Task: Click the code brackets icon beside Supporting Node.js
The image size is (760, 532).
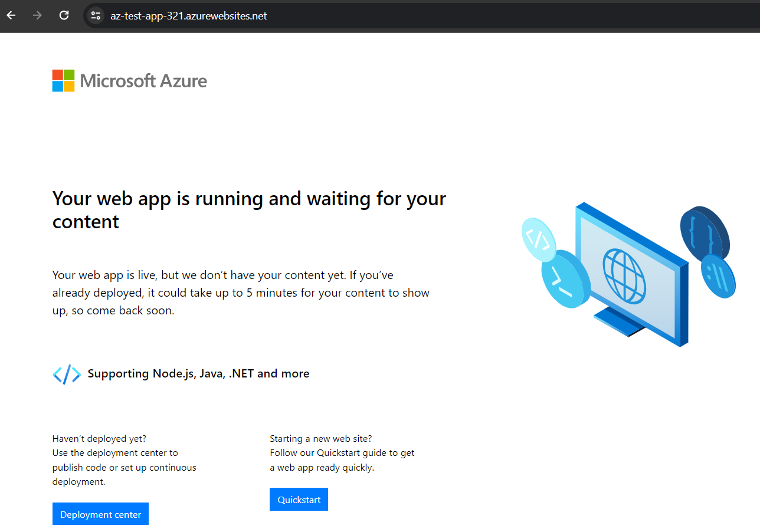Action: tap(67, 374)
